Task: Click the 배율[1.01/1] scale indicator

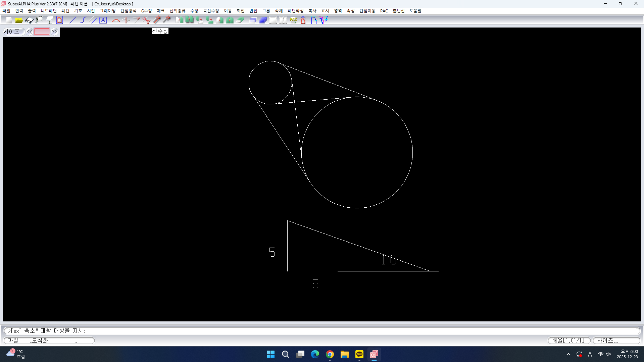Action: tap(568, 340)
